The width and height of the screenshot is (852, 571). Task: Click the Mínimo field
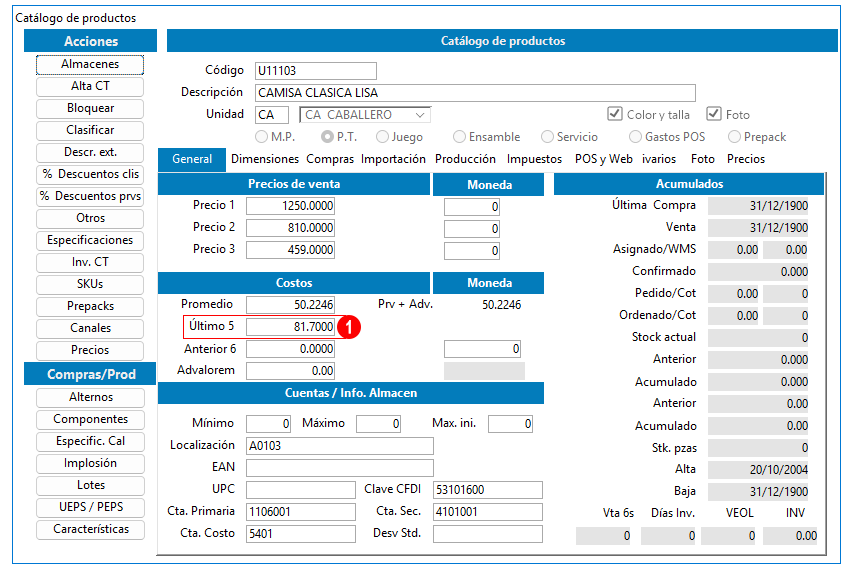click(x=268, y=424)
